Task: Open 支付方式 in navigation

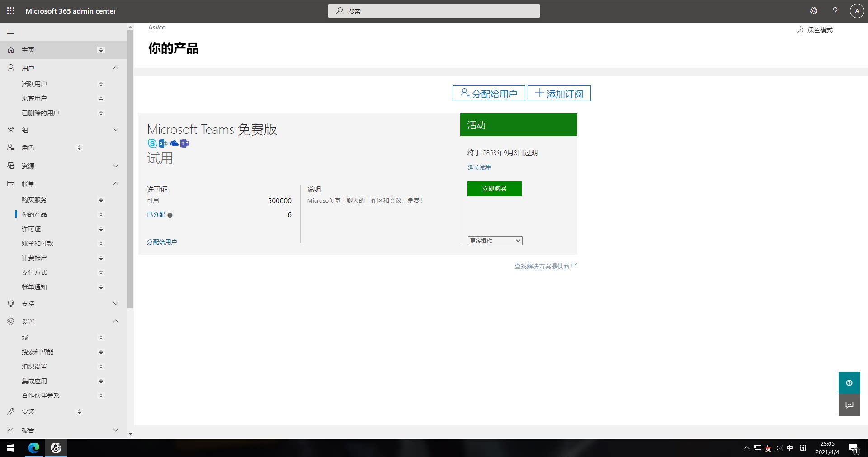Action: [x=34, y=272]
